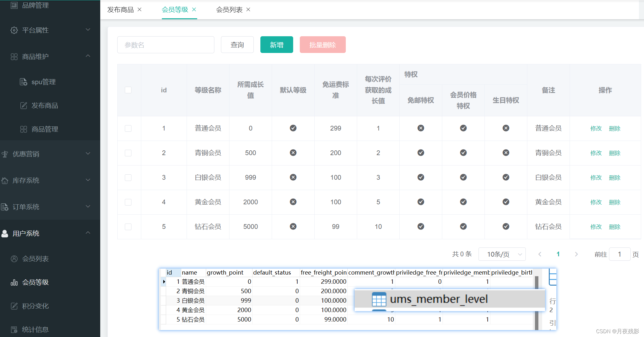Check the row checkbox for 黄金会员
Viewport: 644px width, 337px height.
coord(128,202)
